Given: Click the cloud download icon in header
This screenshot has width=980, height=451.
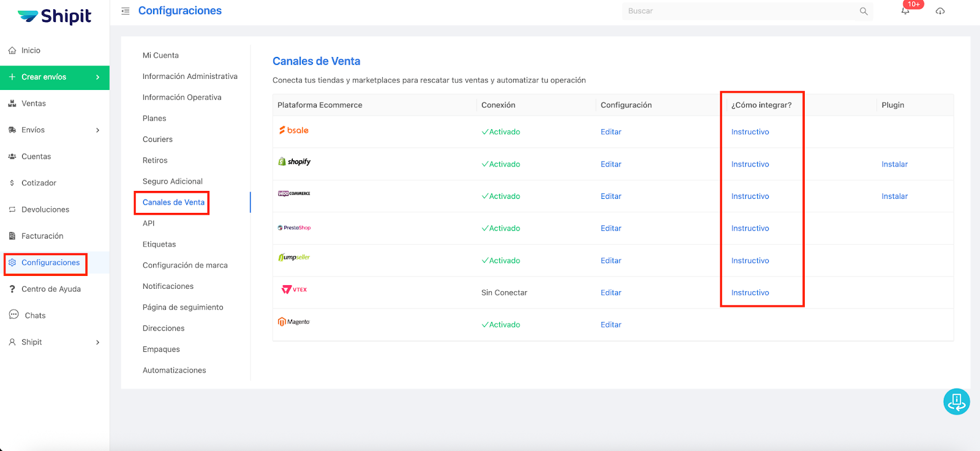Looking at the screenshot, I should click(x=940, y=11).
